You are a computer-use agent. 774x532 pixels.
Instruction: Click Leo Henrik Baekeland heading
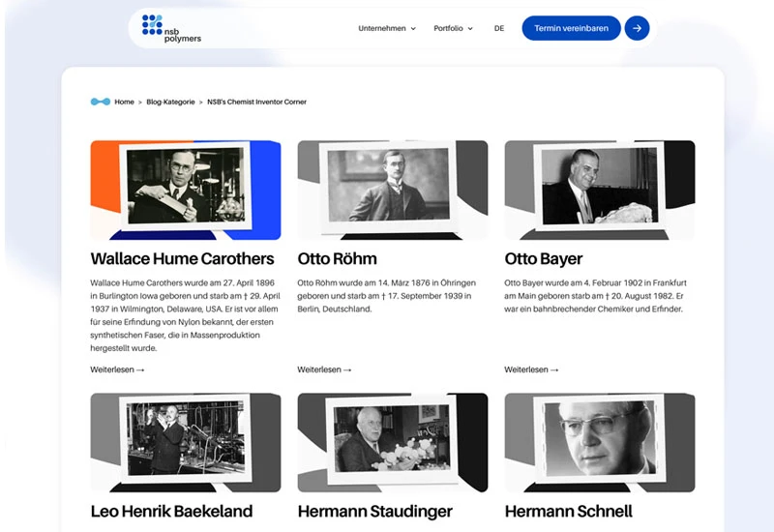click(x=171, y=512)
